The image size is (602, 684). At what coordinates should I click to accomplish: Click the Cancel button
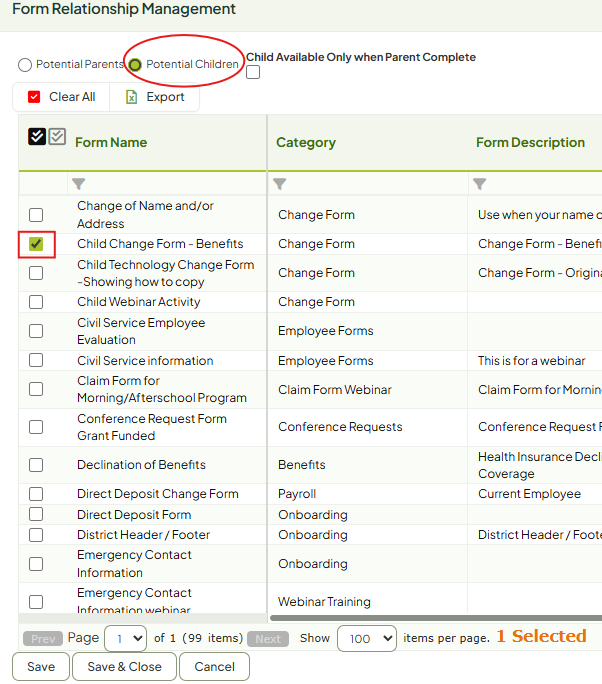[x=214, y=667]
